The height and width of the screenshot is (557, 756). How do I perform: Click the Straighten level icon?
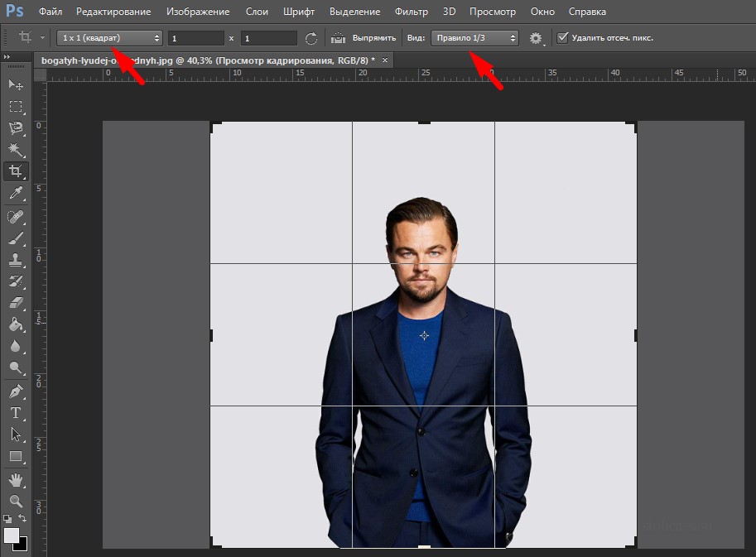(x=338, y=38)
